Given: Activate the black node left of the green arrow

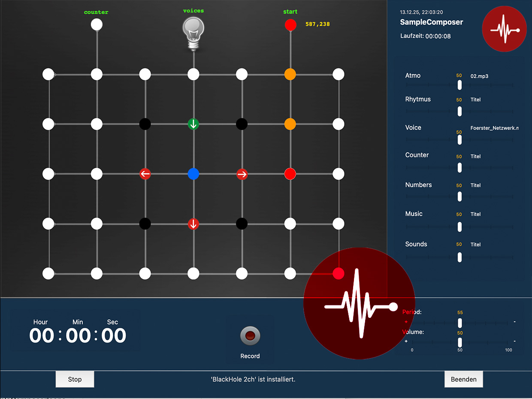Looking at the screenshot, I should coord(145,124).
